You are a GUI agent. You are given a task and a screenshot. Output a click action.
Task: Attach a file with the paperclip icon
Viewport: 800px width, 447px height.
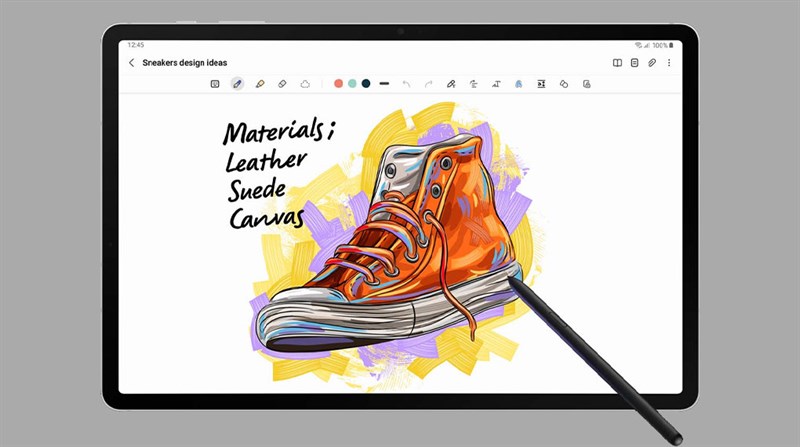tap(651, 63)
